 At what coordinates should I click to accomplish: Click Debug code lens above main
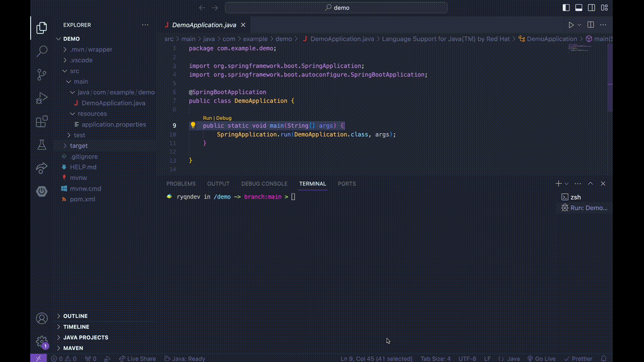pyautogui.click(x=224, y=118)
